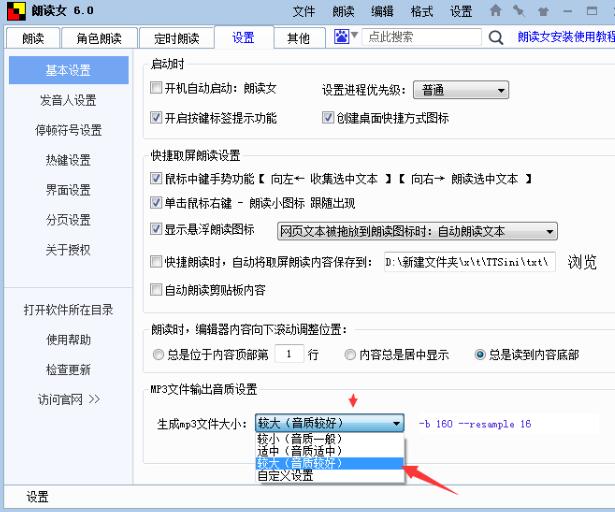
Task: Toggle 单击鼠标右键 朗读小图标 checkbox
Action: [x=156, y=202]
